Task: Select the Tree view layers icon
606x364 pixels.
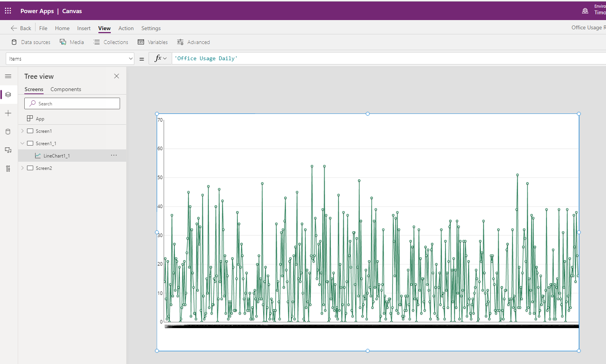Action: (x=8, y=95)
